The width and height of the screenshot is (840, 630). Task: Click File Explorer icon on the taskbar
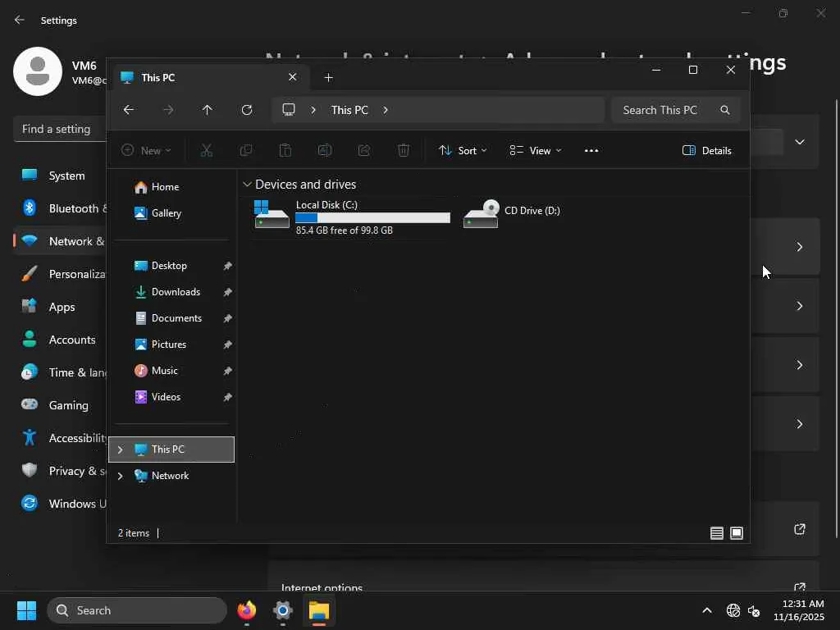point(319,610)
